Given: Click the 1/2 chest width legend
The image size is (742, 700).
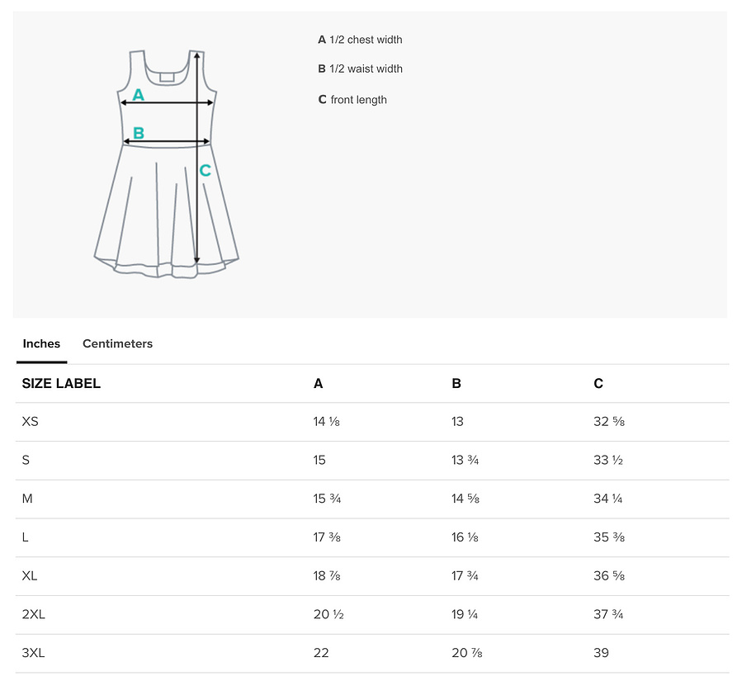Looking at the screenshot, I should (360, 40).
